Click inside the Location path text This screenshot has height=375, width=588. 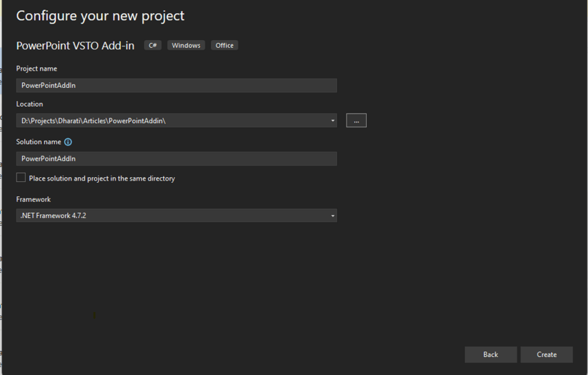pyautogui.click(x=93, y=121)
